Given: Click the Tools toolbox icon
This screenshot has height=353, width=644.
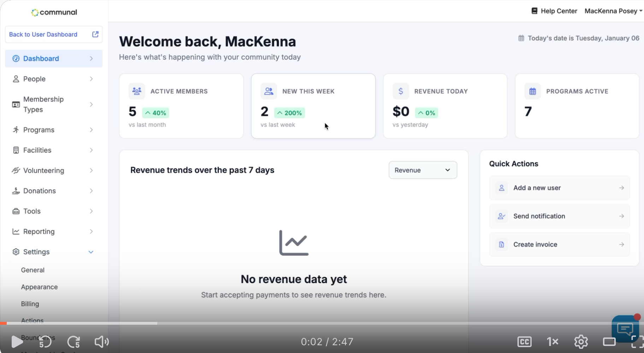Looking at the screenshot, I should tap(16, 211).
